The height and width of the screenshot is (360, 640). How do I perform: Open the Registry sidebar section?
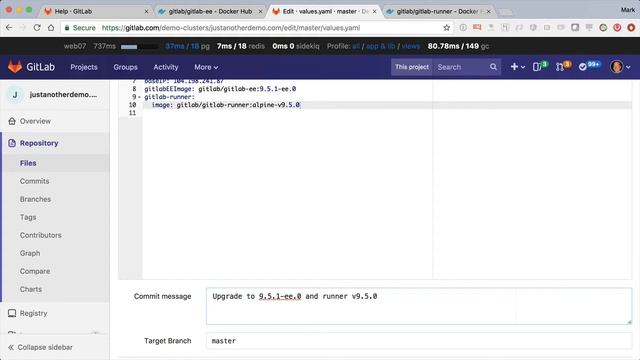55,313
